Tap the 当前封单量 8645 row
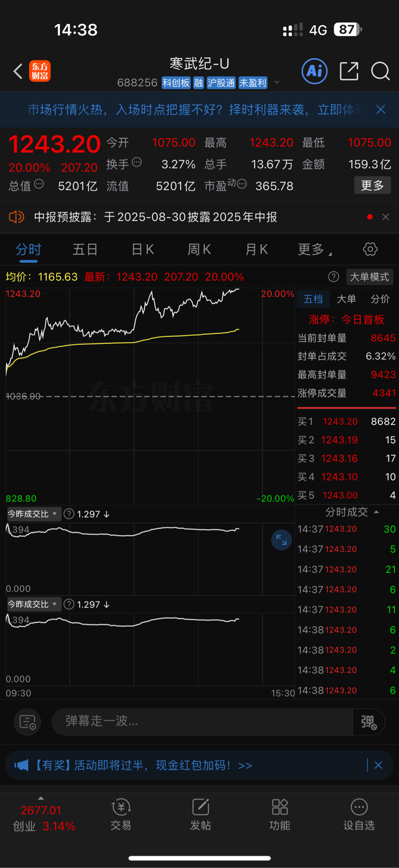Screen dimensions: 399x868 pyautogui.click(x=347, y=338)
